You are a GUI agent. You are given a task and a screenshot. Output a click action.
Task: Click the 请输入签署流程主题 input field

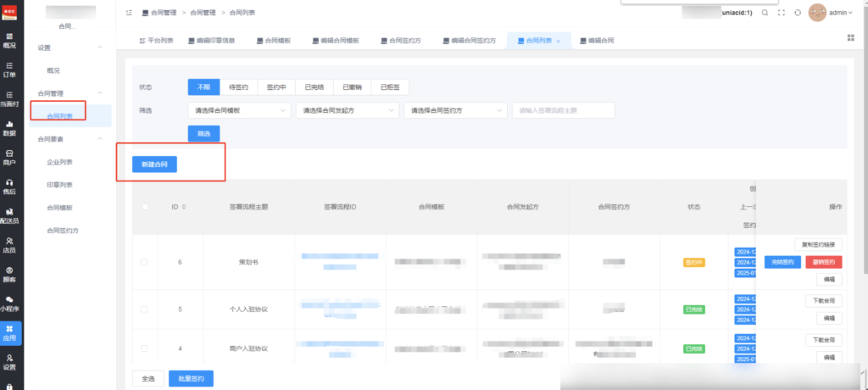(564, 110)
